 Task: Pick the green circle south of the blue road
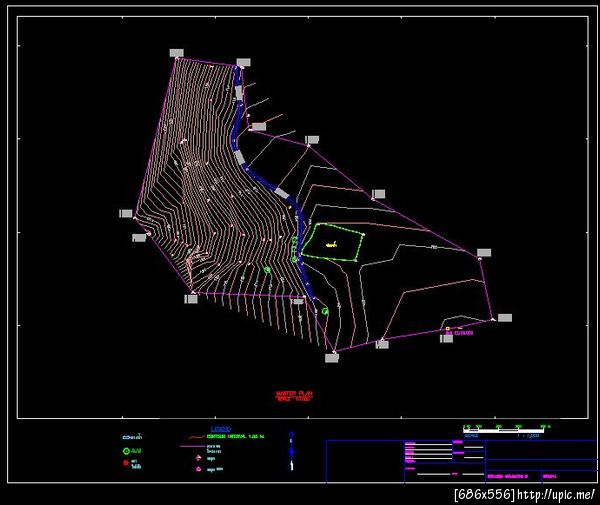[x=325, y=311]
